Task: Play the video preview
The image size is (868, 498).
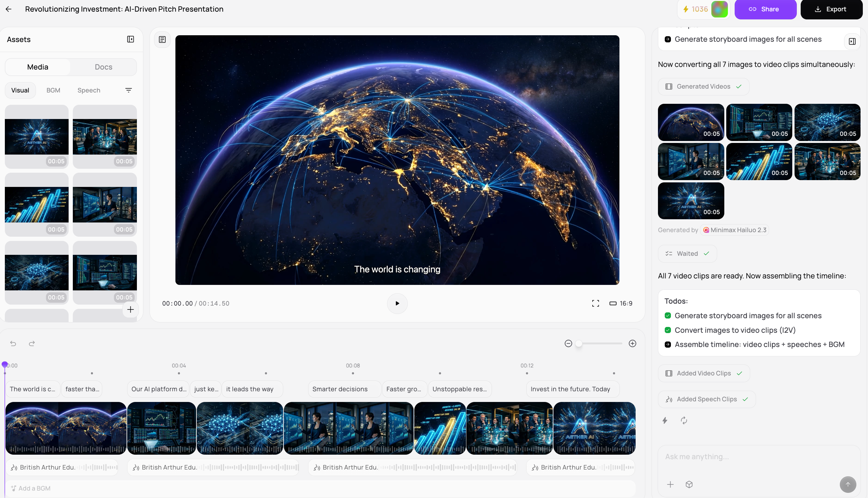Action: [397, 303]
